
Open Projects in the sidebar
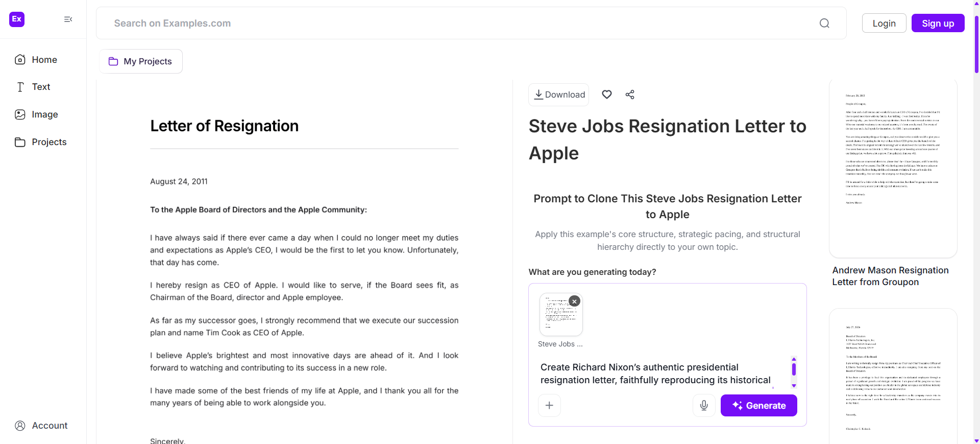click(x=41, y=142)
